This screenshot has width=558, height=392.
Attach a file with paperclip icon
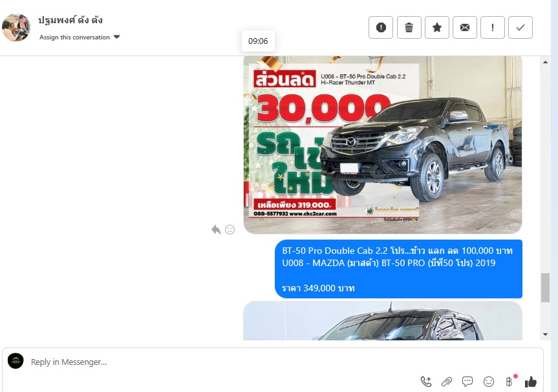click(x=447, y=382)
